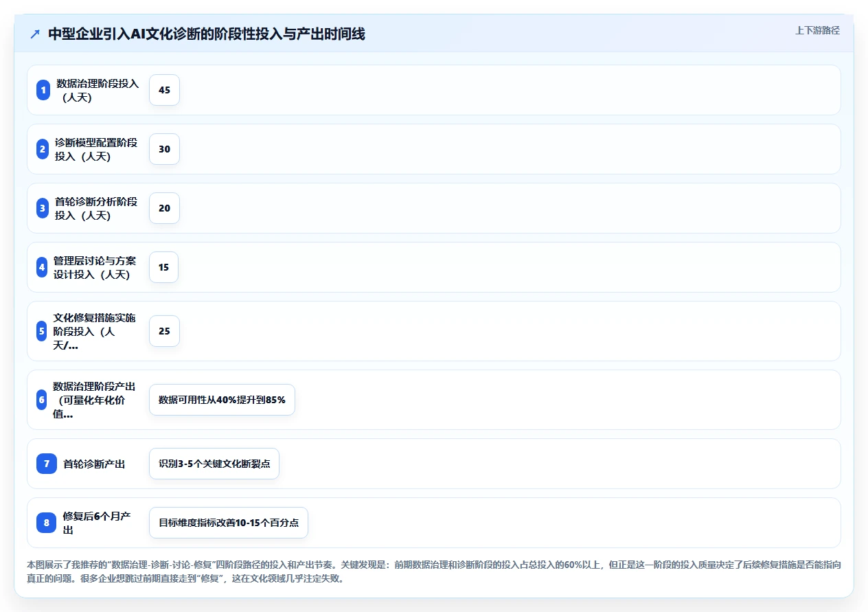Image resolution: width=868 pixels, height=612 pixels.
Task: Click the label 文化修复措施实施阶段投入
Action: pyautogui.click(x=95, y=331)
